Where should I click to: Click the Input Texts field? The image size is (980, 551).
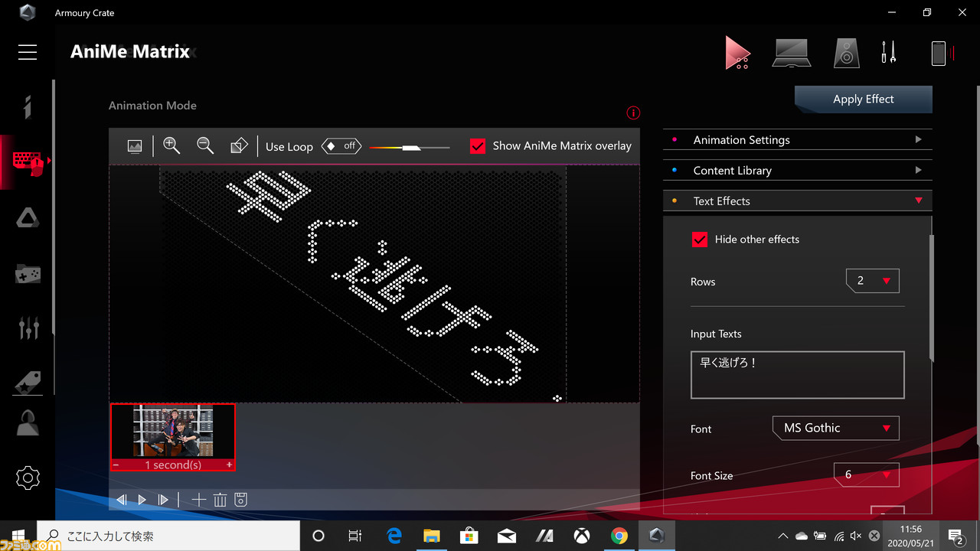coord(797,375)
